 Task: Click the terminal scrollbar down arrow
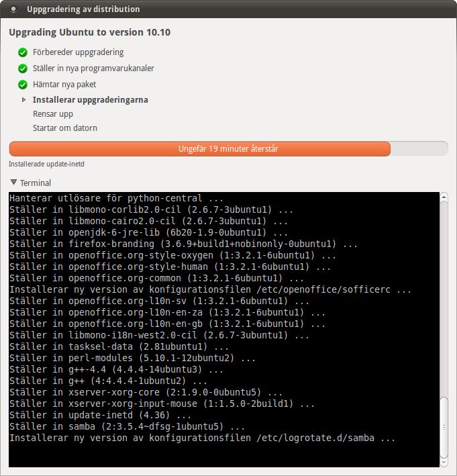click(x=444, y=463)
